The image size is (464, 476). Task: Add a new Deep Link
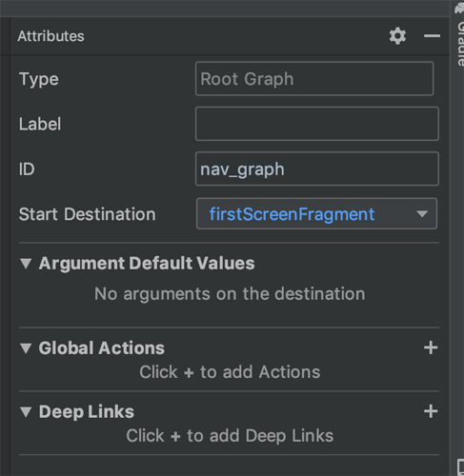point(431,411)
